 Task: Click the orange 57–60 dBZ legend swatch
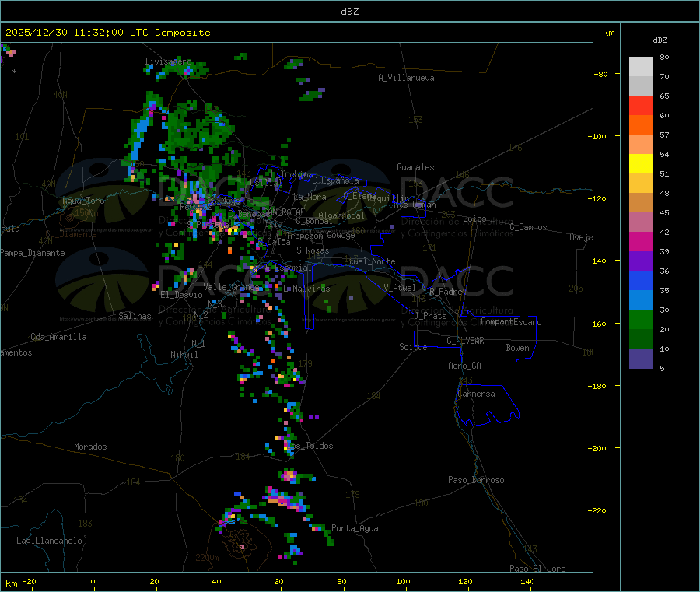point(641,125)
